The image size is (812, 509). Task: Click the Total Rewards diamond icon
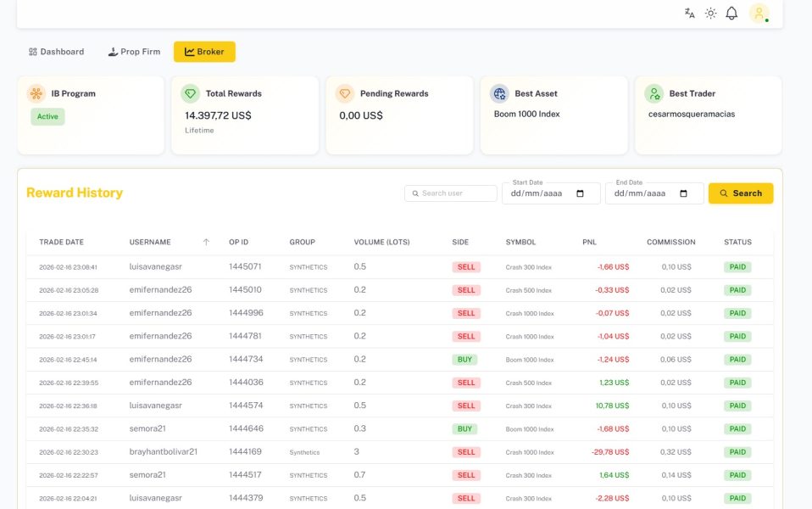(191, 93)
